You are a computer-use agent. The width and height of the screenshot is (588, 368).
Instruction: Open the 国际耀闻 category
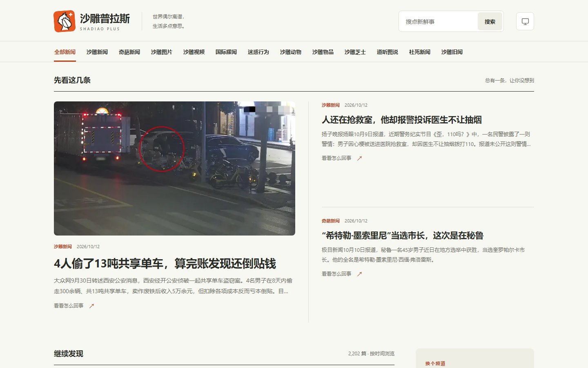[226, 52]
